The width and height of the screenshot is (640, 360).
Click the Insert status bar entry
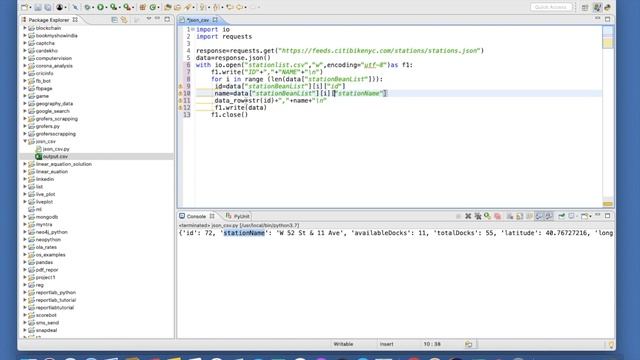pos(387,344)
